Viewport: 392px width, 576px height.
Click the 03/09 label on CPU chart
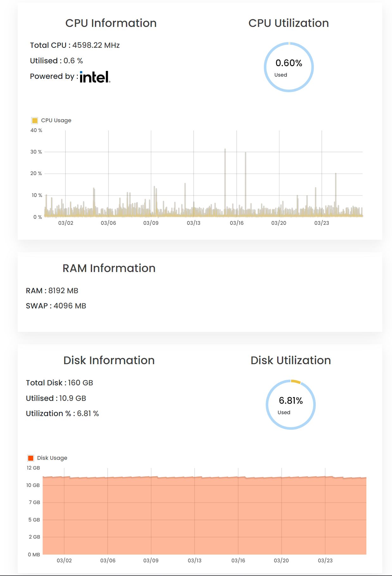151,223
